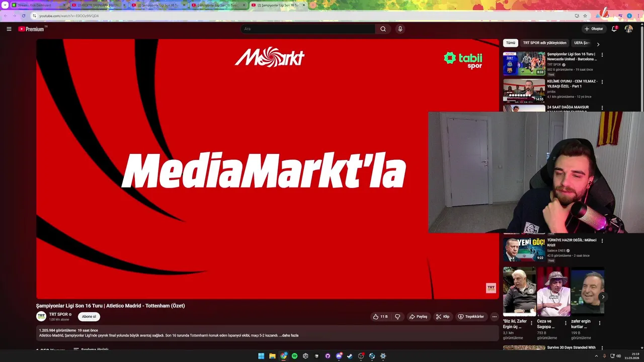
Task: Select the UEFA Şampiyonlar filter chip
Action: [582, 43]
